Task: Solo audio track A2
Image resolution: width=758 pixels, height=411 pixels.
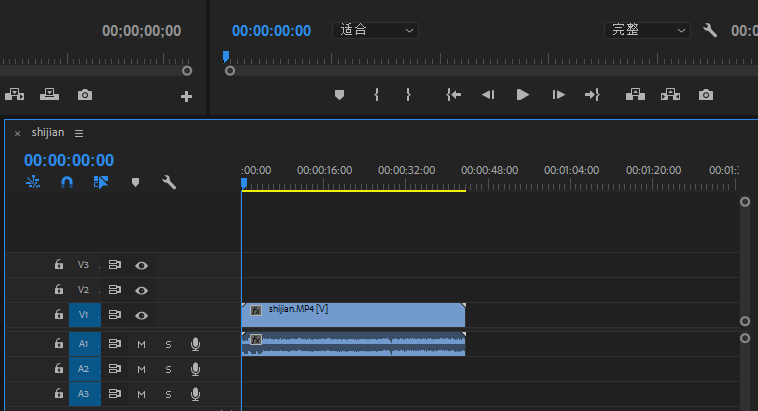Action: (x=168, y=369)
